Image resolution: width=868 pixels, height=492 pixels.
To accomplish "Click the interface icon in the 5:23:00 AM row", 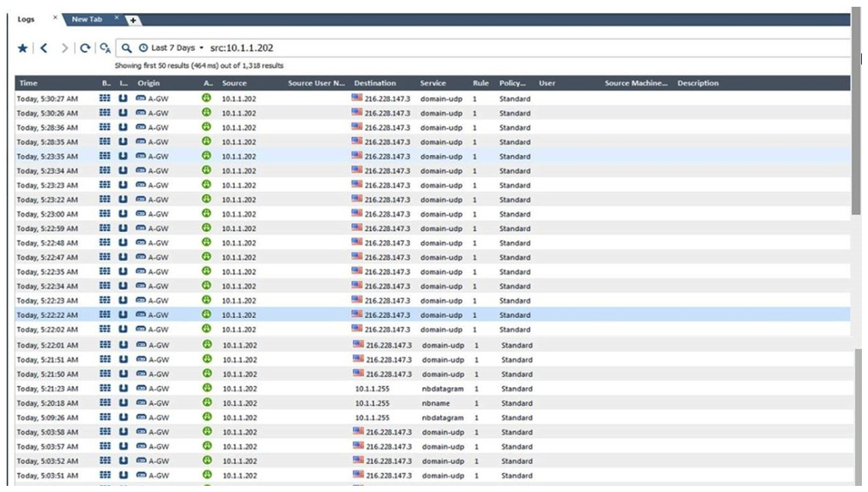I will [123, 213].
